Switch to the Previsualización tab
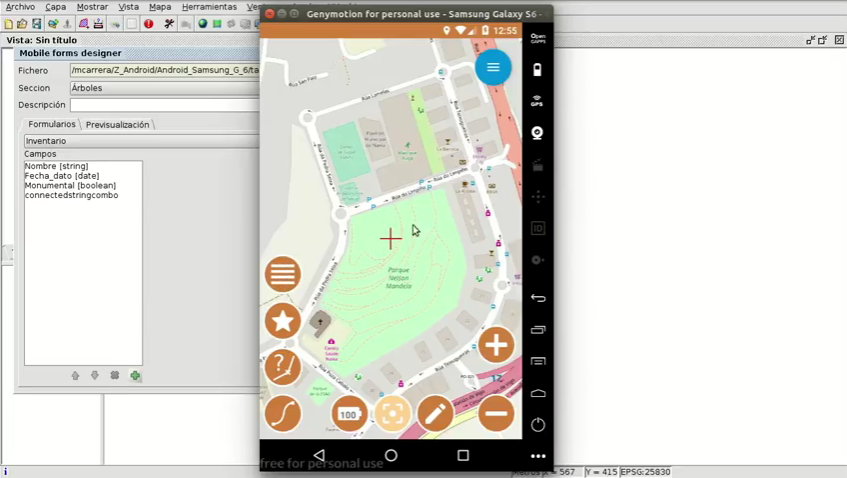Viewport: 847px width, 478px height. 117,125
